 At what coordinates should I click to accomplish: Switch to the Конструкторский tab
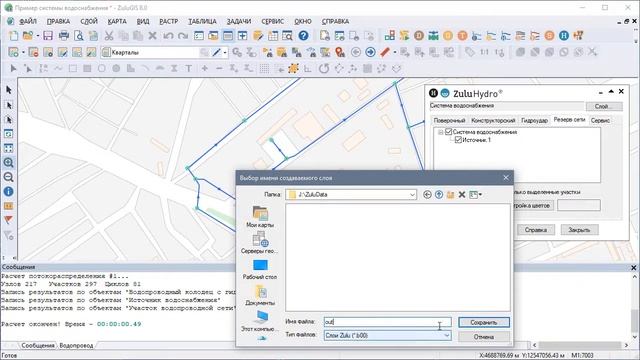[x=493, y=120]
